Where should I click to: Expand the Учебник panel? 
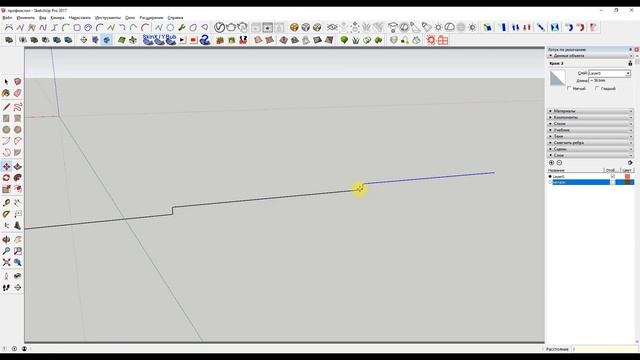pos(590,130)
